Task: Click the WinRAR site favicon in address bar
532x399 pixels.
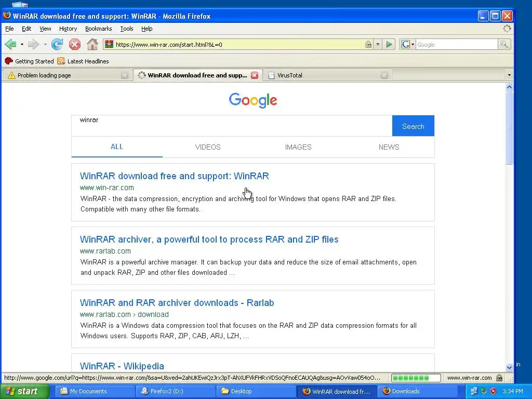Action: pyautogui.click(x=109, y=44)
